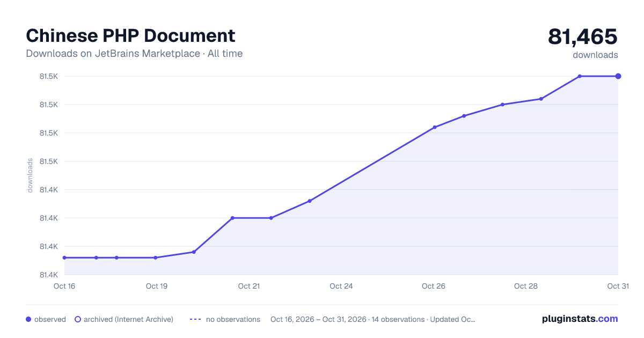
Task: Click the Downloads on JetBrains Marketplace subtitle
Action: (134, 54)
